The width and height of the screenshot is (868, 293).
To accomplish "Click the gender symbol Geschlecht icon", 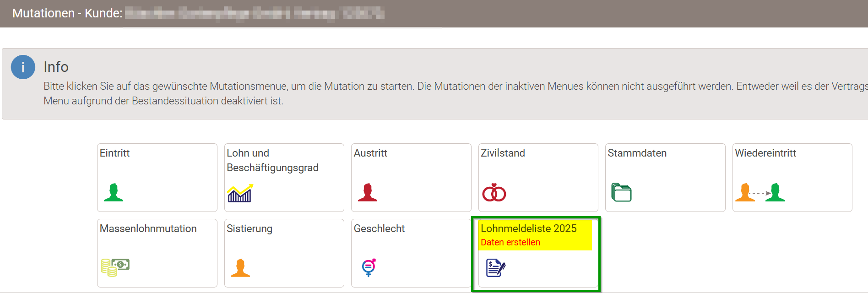I will tap(369, 268).
